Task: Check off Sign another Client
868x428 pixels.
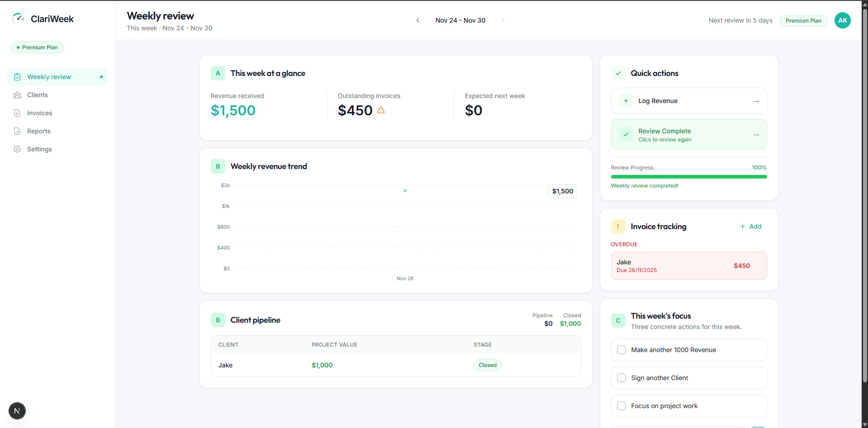Action: click(621, 378)
